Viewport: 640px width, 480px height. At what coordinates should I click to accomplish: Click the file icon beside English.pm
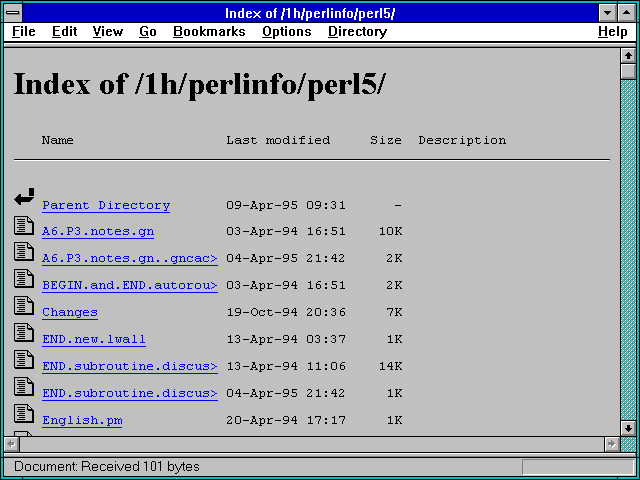coord(24,413)
